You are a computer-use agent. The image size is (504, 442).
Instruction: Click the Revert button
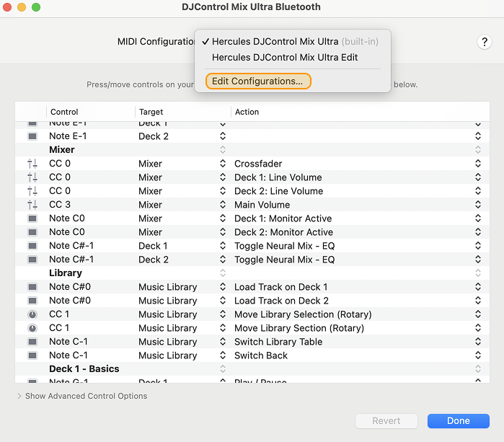pos(386,421)
